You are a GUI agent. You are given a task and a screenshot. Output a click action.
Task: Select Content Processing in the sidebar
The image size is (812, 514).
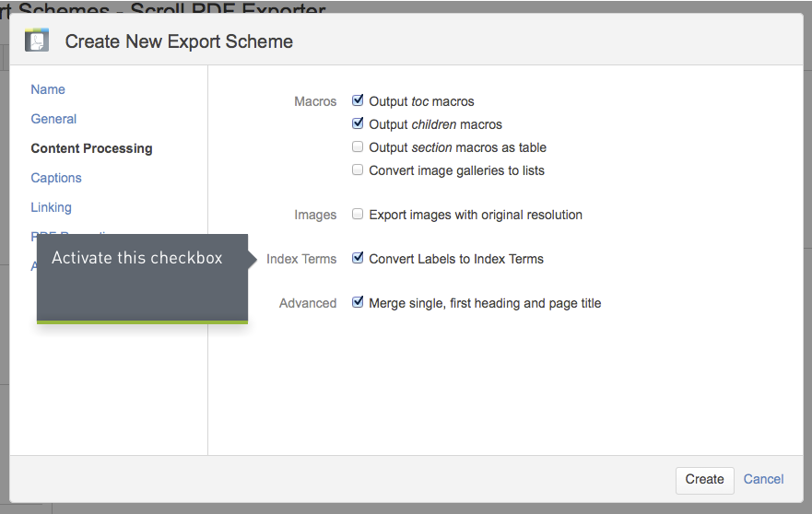click(91, 148)
